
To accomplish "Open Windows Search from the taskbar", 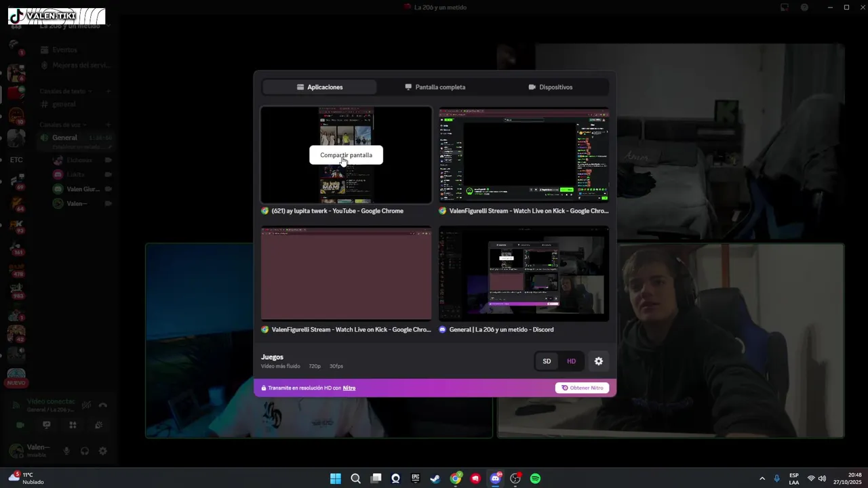I will (355, 479).
